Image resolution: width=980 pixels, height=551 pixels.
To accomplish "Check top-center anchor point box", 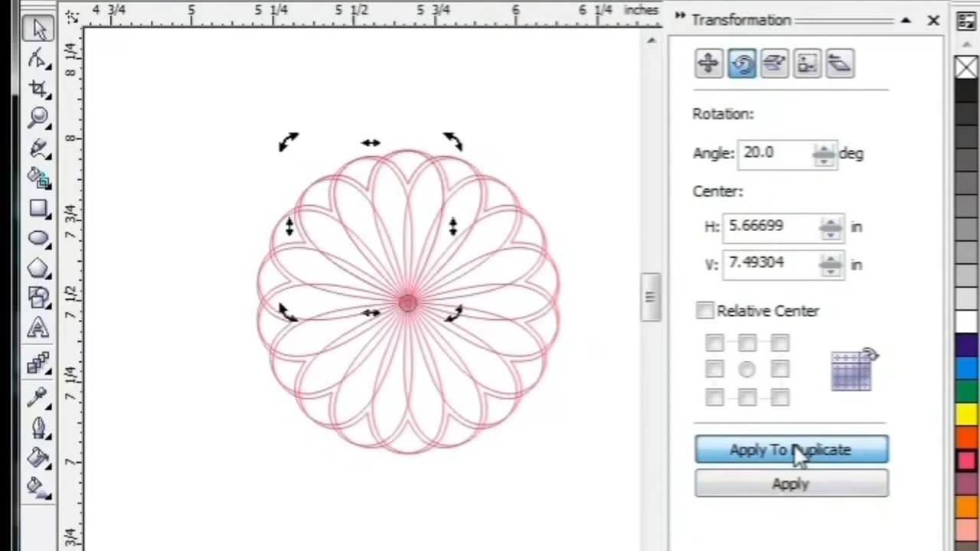I will coord(747,343).
